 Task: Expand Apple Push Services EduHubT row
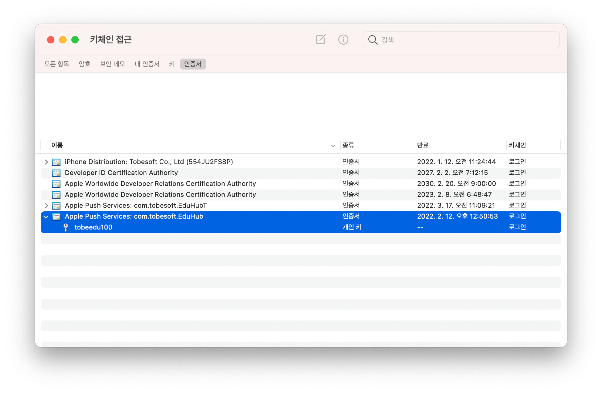coord(46,206)
